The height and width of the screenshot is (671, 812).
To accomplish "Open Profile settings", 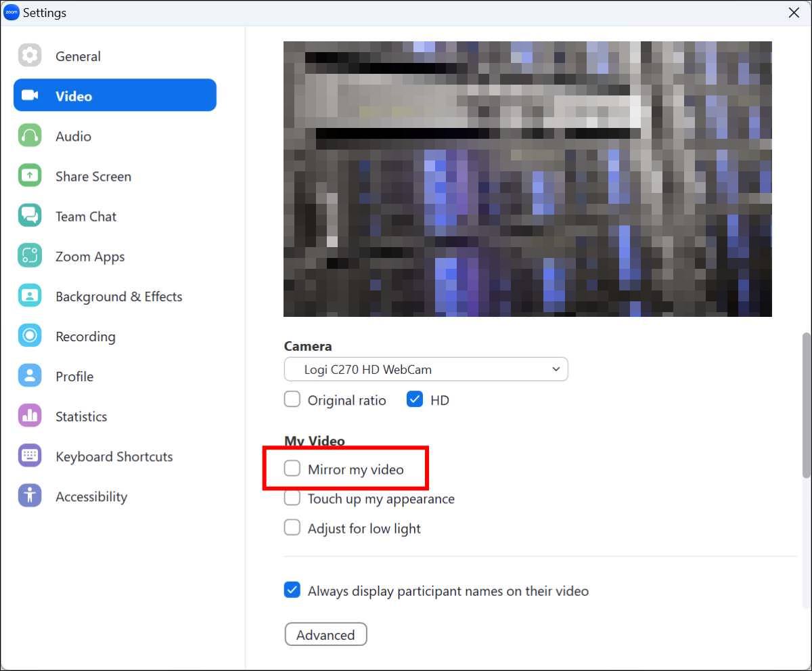I will click(x=115, y=376).
